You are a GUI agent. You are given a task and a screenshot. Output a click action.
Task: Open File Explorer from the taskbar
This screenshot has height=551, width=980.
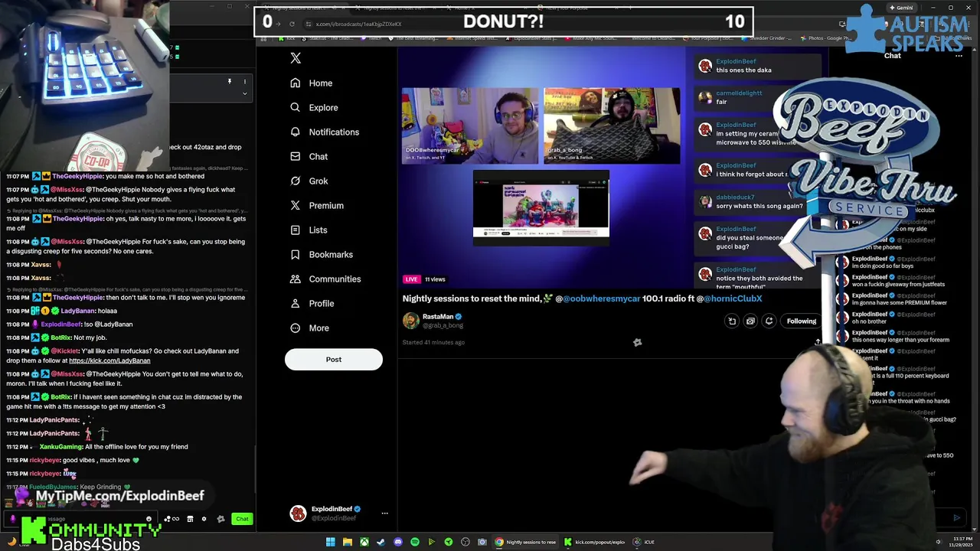(x=348, y=542)
